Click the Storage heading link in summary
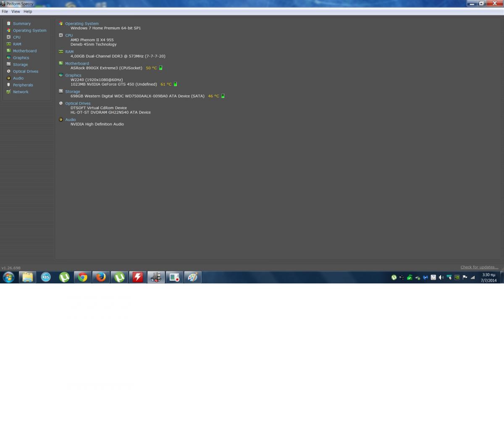This screenshot has height=427, width=504. [x=72, y=91]
